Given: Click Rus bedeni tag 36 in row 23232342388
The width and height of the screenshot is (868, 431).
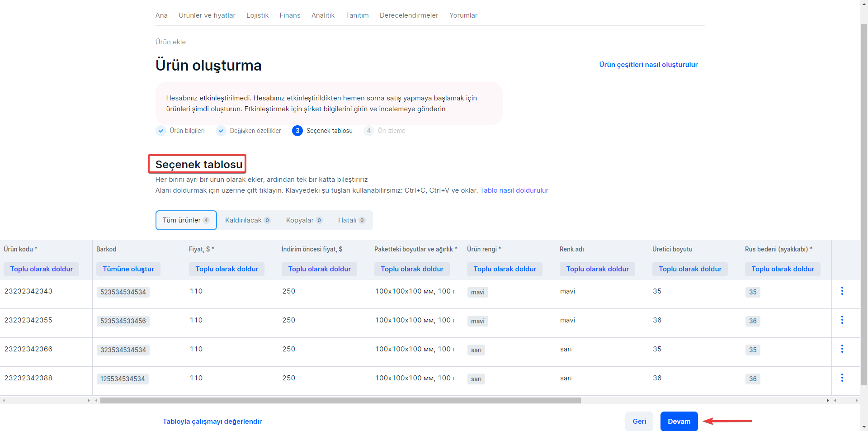Looking at the screenshot, I should click(x=753, y=379).
